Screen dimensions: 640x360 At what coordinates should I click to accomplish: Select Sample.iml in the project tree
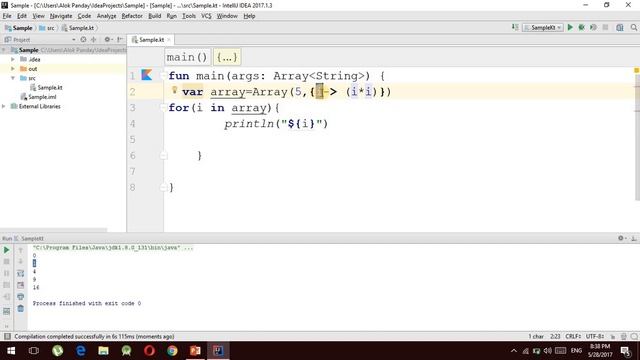pyautogui.click(x=38, y=97)
